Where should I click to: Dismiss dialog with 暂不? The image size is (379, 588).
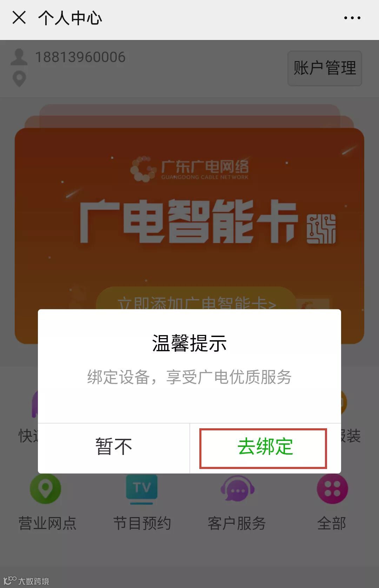click(x=114, y=447)
